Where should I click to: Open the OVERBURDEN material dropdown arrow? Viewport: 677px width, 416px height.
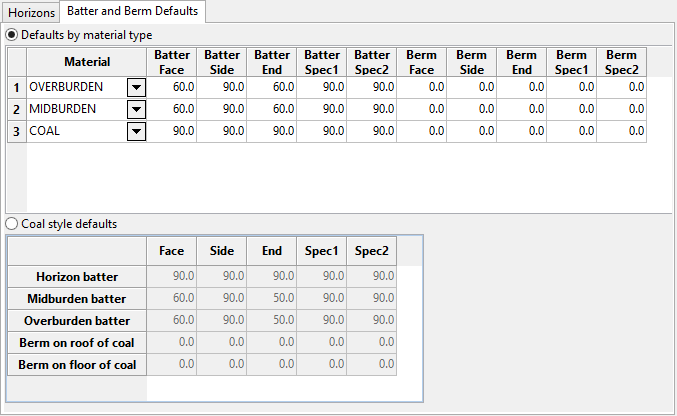click(137, 87)
